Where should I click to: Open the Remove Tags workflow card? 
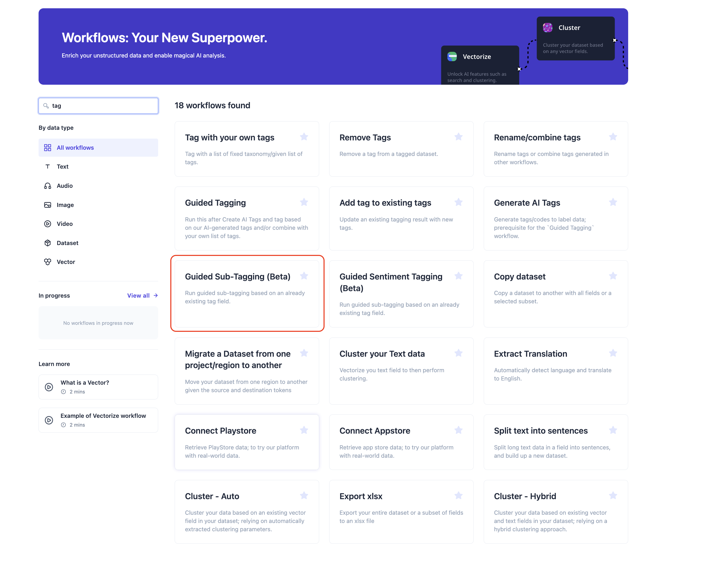pyautogui.click(x=389, y=149)
